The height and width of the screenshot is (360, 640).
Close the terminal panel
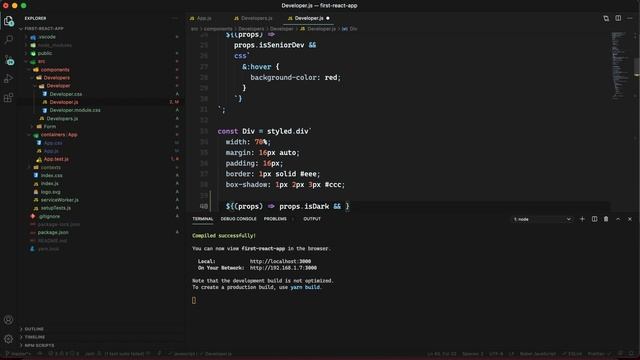(630, 219)
